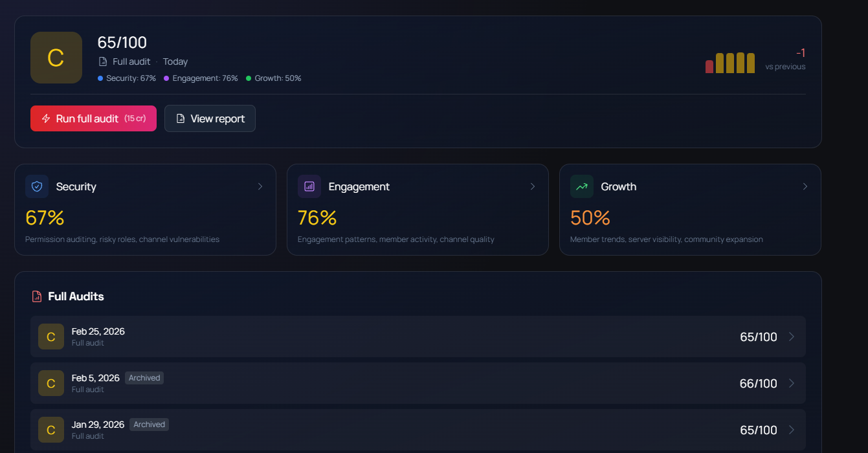The image size is (868, 453).
Task: Click the 65/100 score for Jan 29, 2026
Action: click(759, 430)
